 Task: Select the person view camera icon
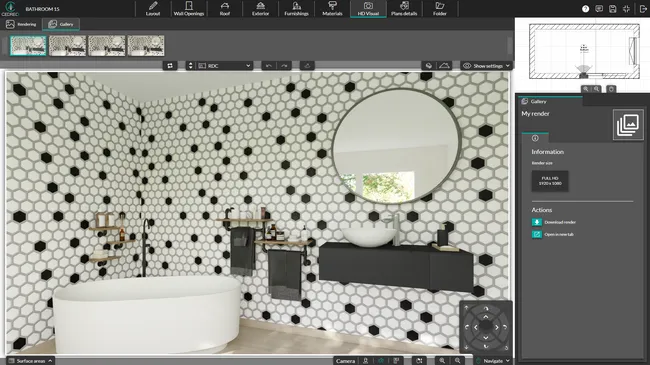tap(366, 361)
